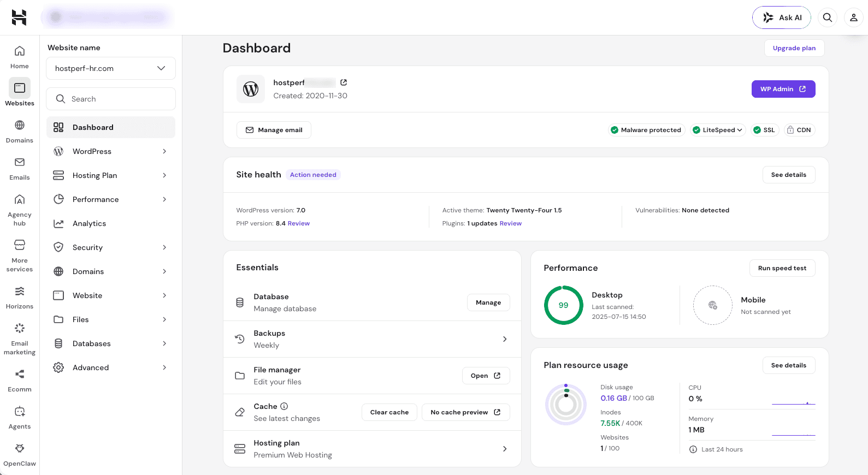Viewport: 868px width, 475px height.
Task: Click Ask AI button
Action: point(782,17)
